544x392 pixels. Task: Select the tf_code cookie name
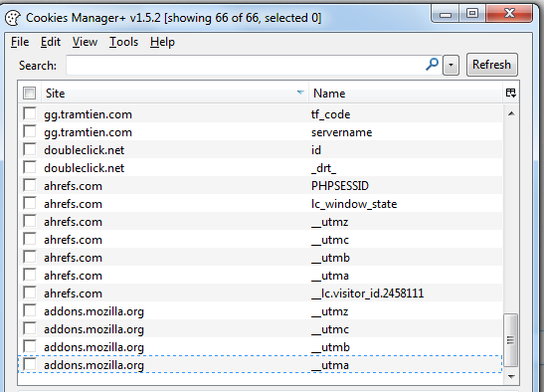pyautogui.click(x=330, y=114)
